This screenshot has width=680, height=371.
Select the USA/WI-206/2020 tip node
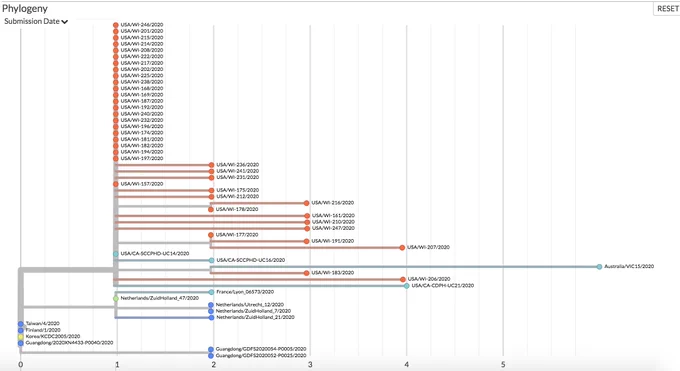tap(403, 279)
